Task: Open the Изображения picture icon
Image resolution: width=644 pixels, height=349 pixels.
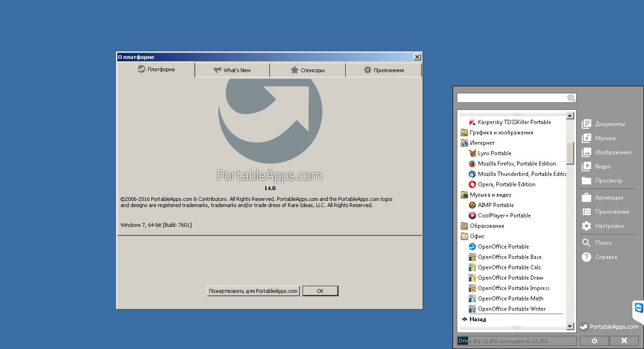Action: pyautogui.click(x=586, y=152)
